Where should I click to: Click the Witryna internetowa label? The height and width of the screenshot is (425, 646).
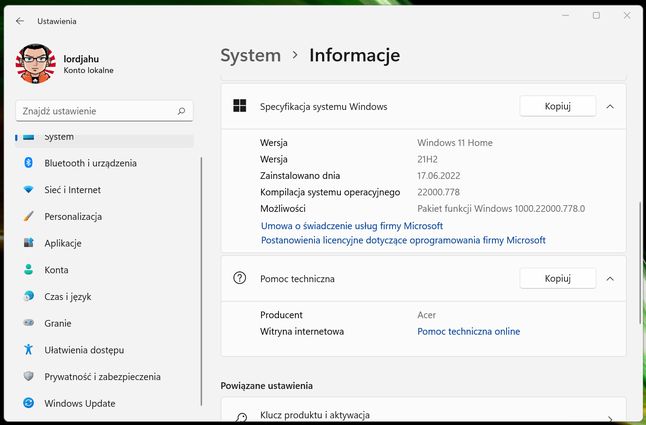click(x=302, y=332)
